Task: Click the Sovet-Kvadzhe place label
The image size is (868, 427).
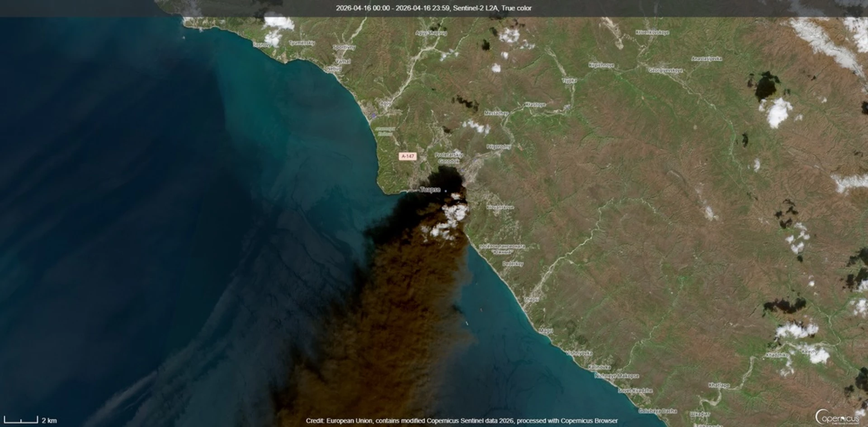Action: (636, 390)
